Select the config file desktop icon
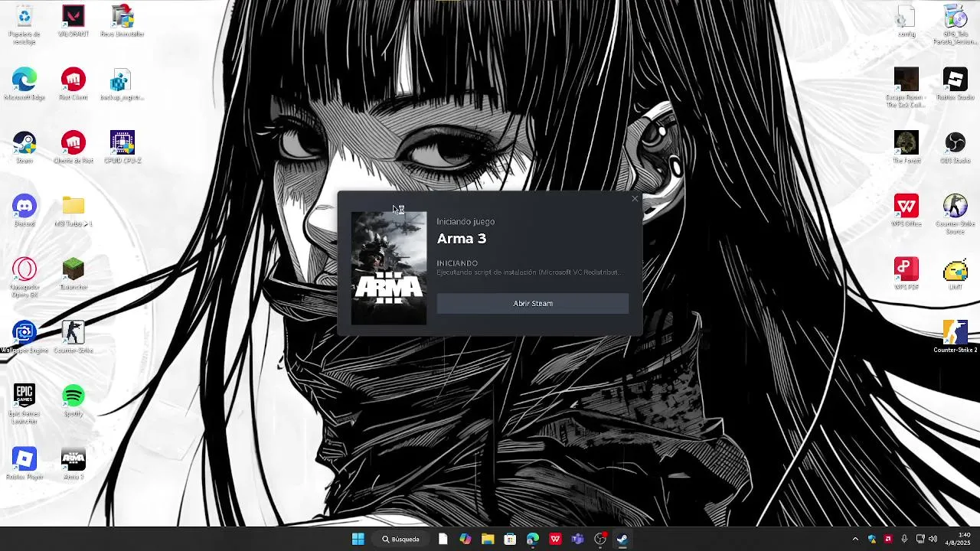 tap(906, 21)
